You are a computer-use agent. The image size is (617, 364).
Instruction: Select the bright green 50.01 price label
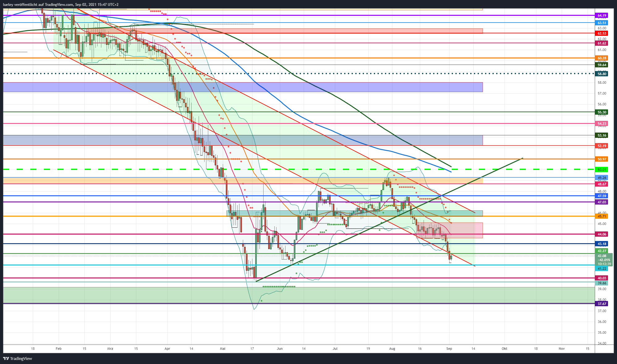602,170
